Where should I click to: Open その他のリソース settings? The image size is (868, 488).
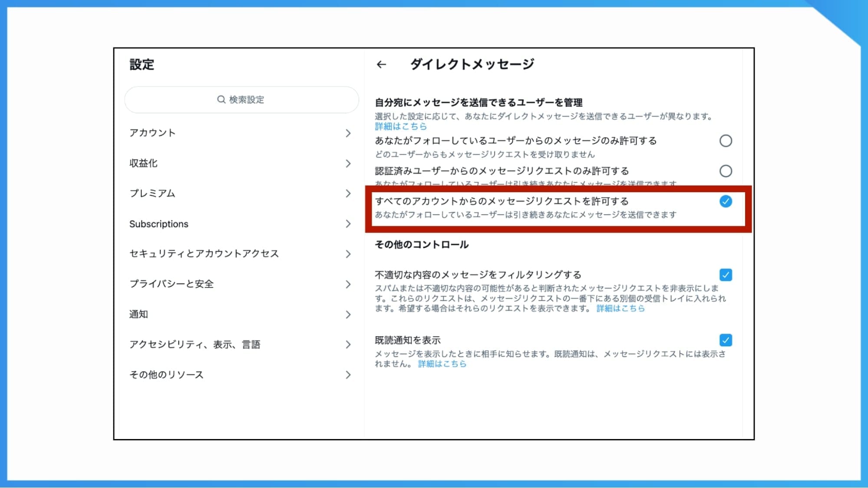[x=348, y=374]
